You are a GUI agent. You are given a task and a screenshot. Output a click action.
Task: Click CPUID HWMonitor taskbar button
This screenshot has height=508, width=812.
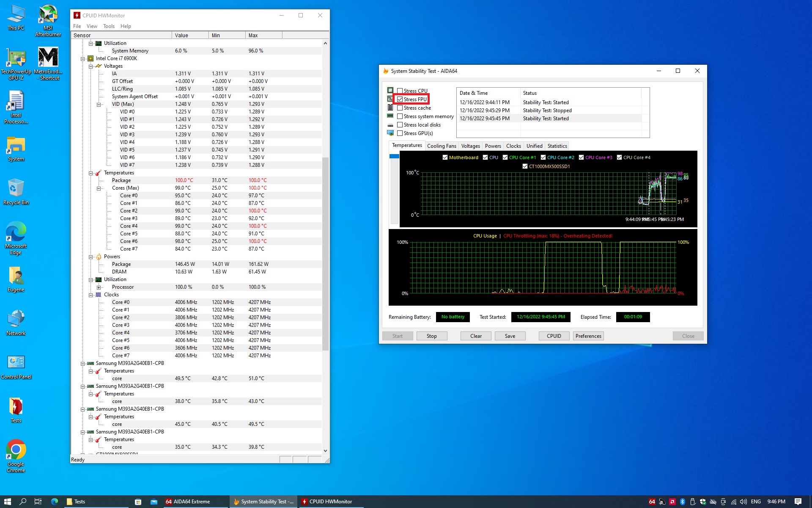(x=326, y=502)
